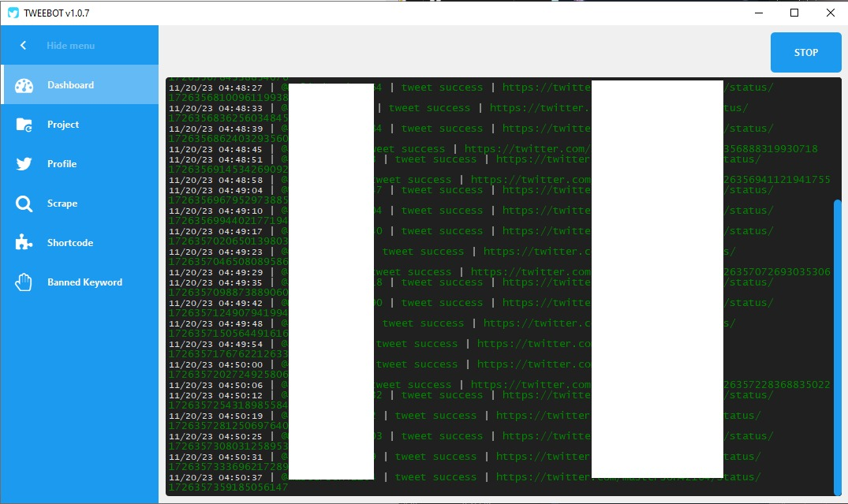This screenshot has height=504, width=848.
Task: Open Banned Keyword settings
Action: click(x=80, y=282)
